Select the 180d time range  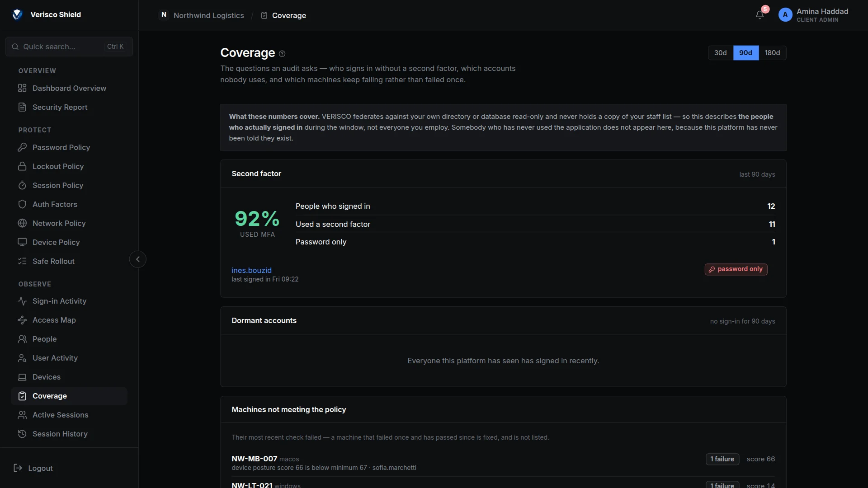(772, 53)
